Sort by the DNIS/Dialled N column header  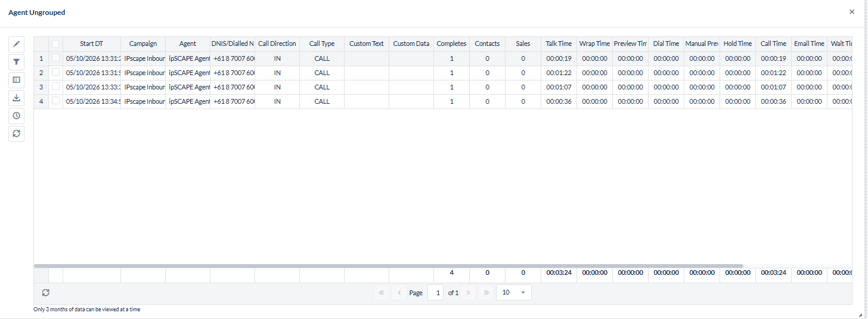click(232, 44)
